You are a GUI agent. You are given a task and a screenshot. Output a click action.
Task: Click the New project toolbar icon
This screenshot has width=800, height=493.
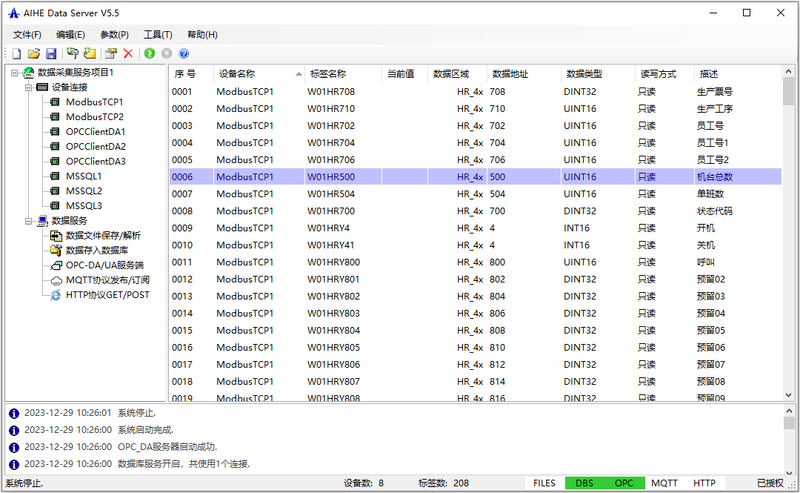(16, 54)
